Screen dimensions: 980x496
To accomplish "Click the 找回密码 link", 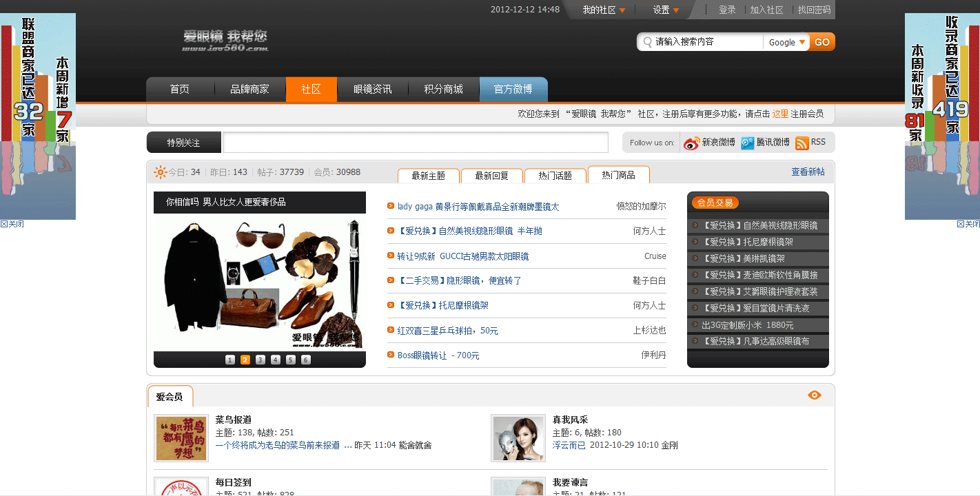I will [815, 10].
